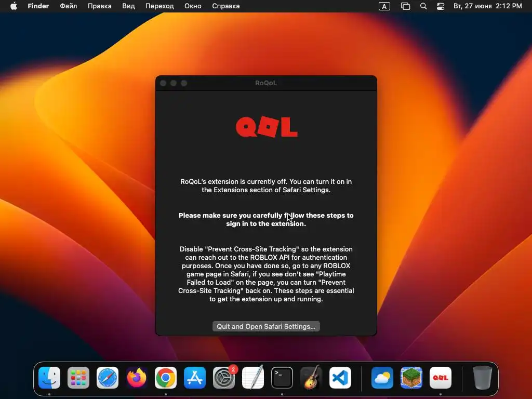Open the Правка menu
The height and width of the screenshot is (399, 532).
(99, 6)
